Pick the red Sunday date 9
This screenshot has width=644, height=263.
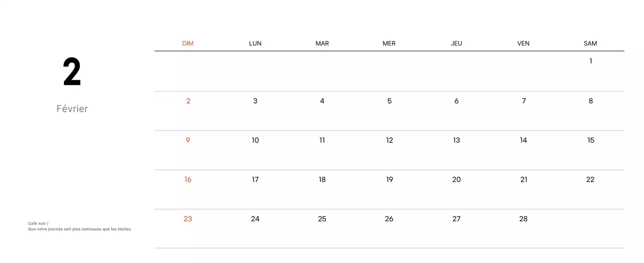(x=188, y=140)
